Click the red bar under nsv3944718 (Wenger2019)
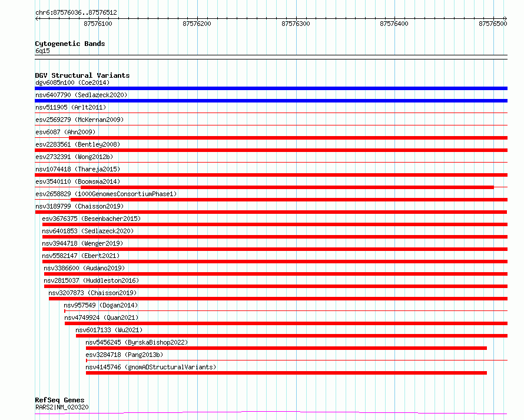The width and height of the screenshot is (524, 420). pos(275,249)
